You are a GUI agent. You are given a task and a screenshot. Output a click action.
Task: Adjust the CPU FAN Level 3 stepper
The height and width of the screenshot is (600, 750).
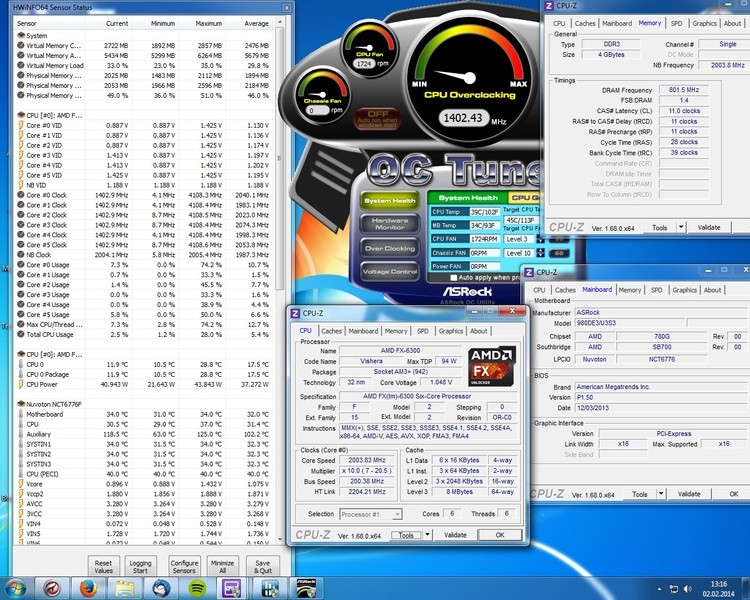pos(540,239)
